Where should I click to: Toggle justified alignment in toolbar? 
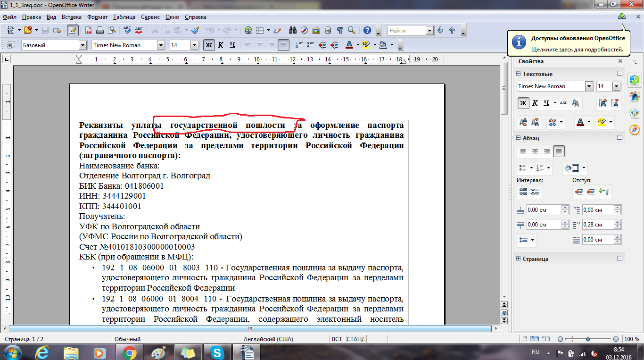283,45
